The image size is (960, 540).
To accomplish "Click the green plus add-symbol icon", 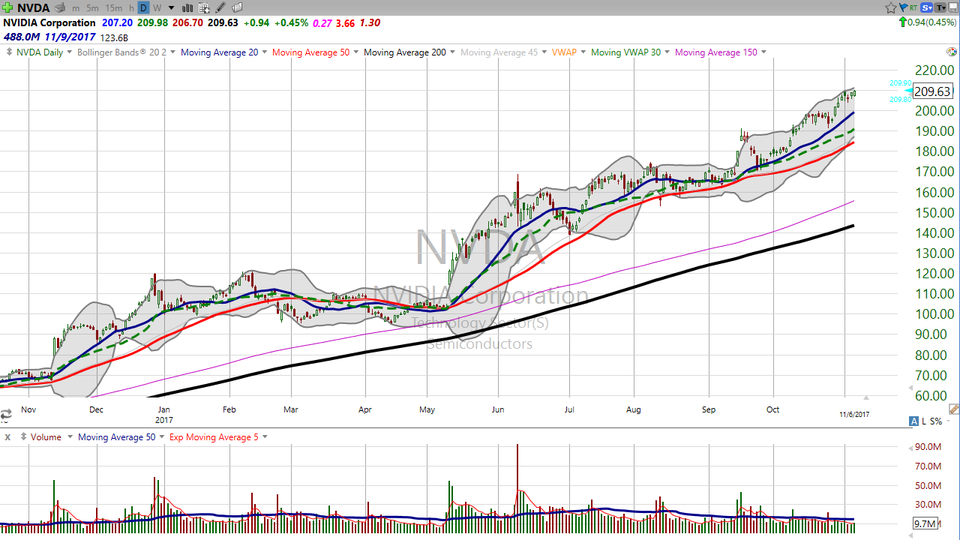I will [7, 8].
